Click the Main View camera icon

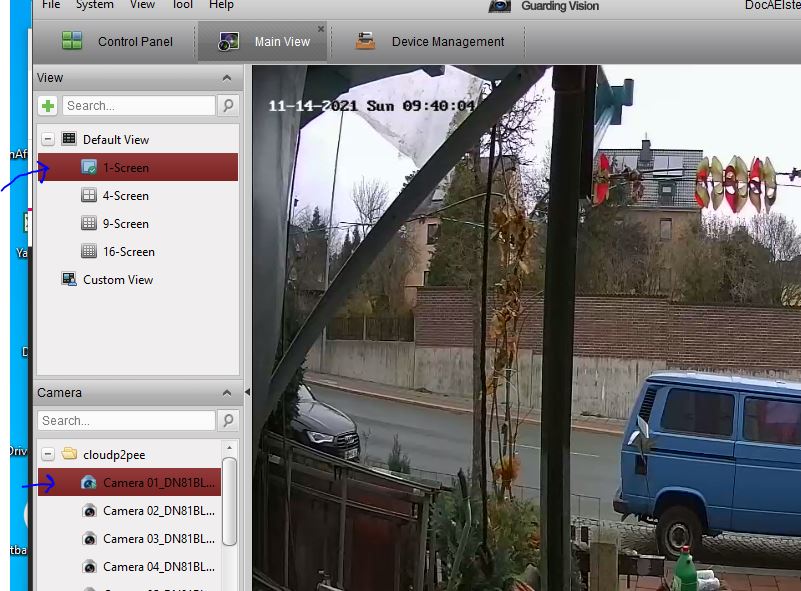[x=228, y=41]
